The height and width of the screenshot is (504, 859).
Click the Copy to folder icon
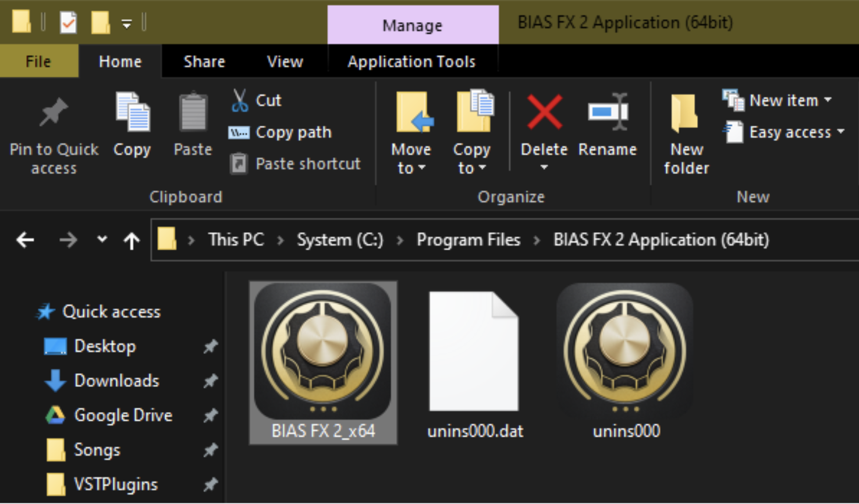(x=475, y=111)
